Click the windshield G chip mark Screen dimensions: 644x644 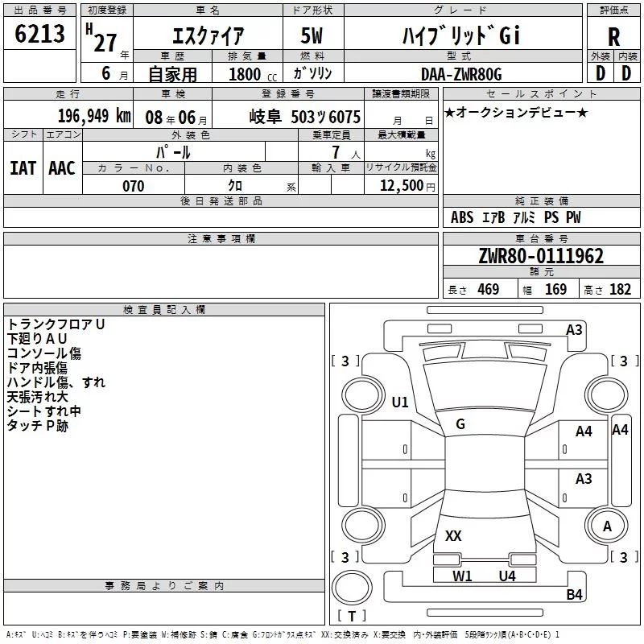coord(460,424)
